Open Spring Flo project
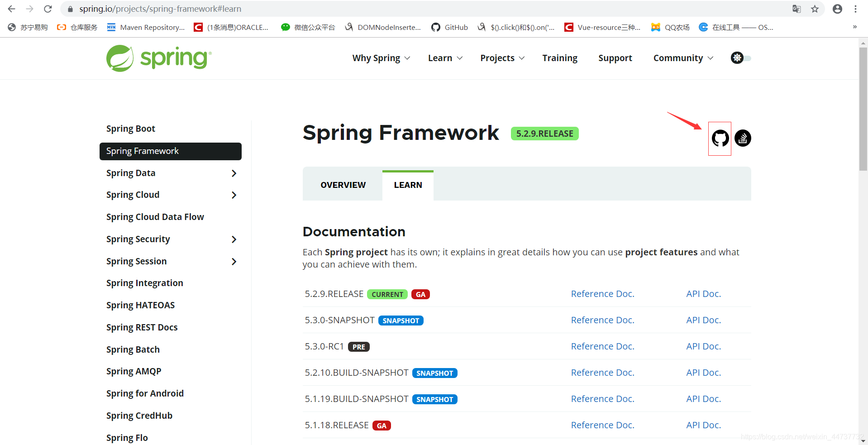 pos(127,438)
